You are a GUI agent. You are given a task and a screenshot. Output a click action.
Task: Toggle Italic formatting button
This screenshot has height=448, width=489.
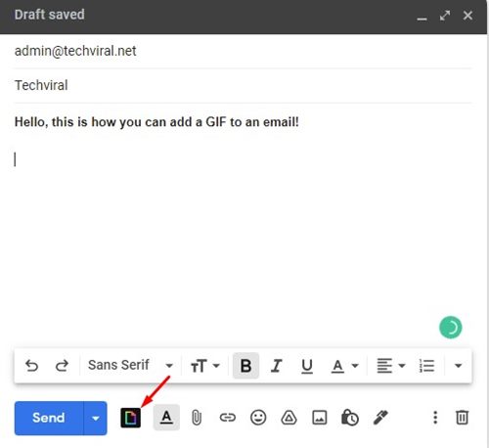pyautogui.click(x=276, y=366)
